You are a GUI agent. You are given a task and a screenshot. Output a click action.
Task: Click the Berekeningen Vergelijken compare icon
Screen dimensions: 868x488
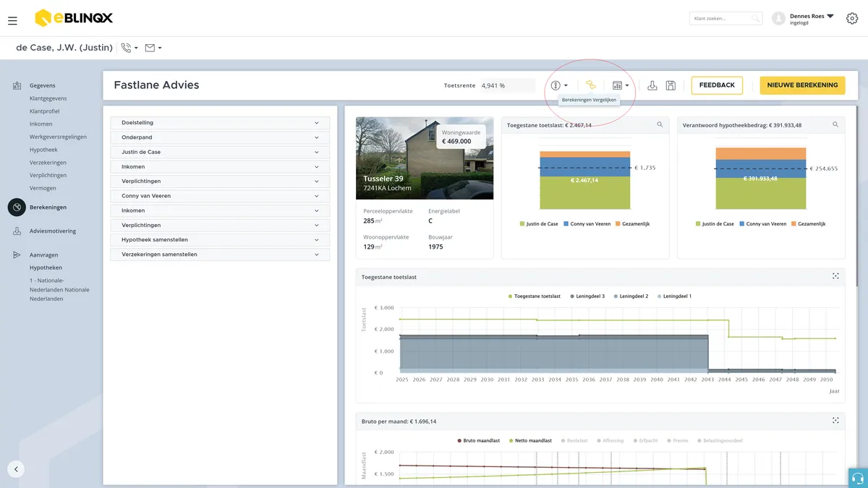click(591, 85)
